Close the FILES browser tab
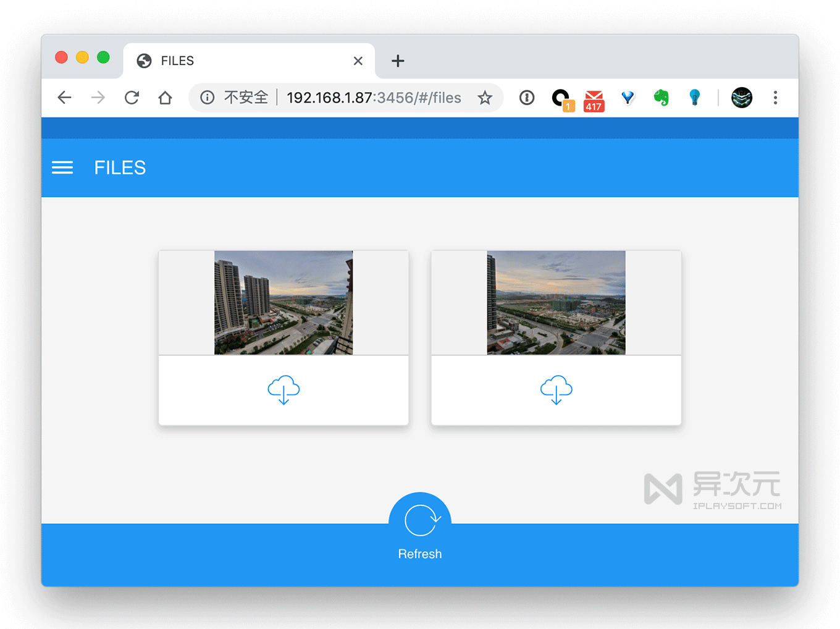The image size is (840, 629). 358,61
